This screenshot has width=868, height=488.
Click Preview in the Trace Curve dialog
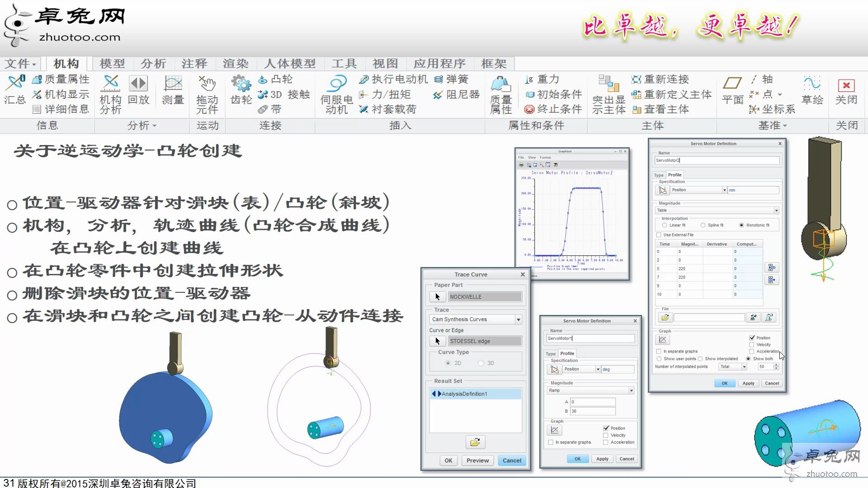coord(477,460)
